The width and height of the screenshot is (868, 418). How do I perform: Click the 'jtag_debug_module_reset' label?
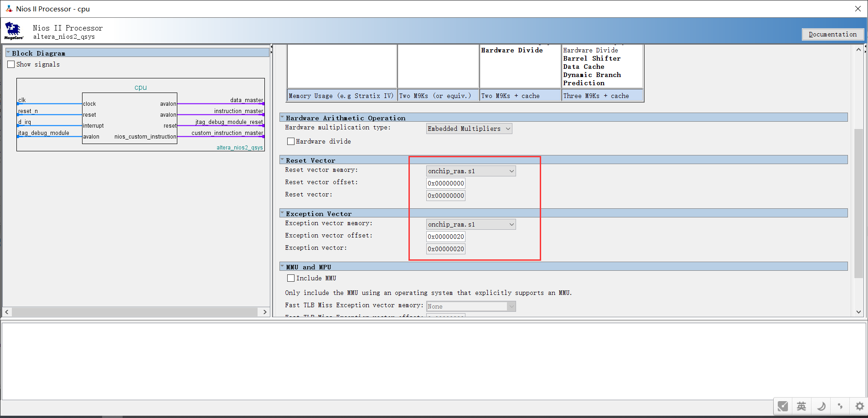point(229,122)
